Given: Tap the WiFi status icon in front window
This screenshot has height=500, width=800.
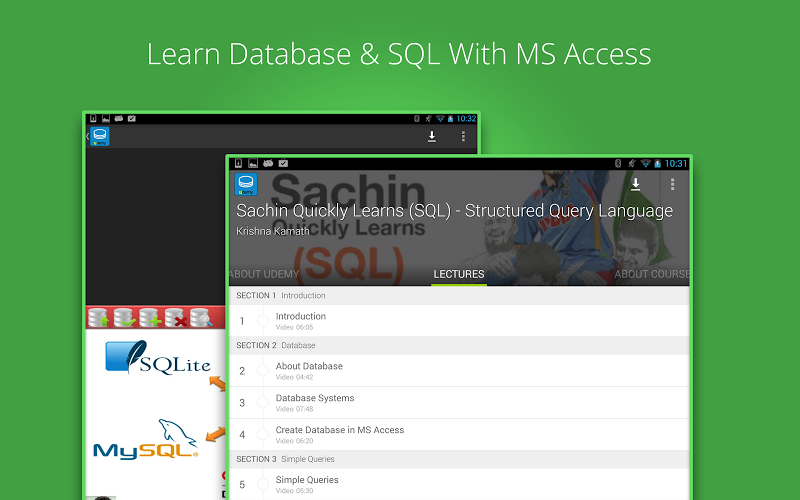Looking at the screenshot, I should (x=646, y=163).
